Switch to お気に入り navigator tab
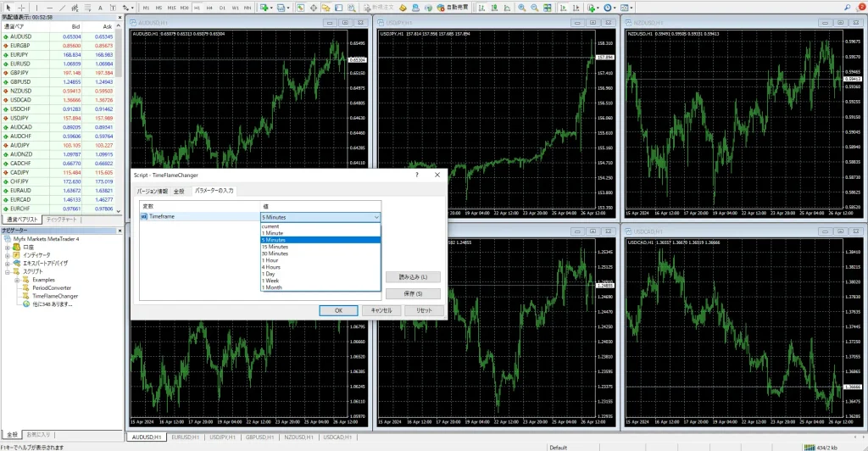The width and height of the screenshot is (868, 451). 38,435
